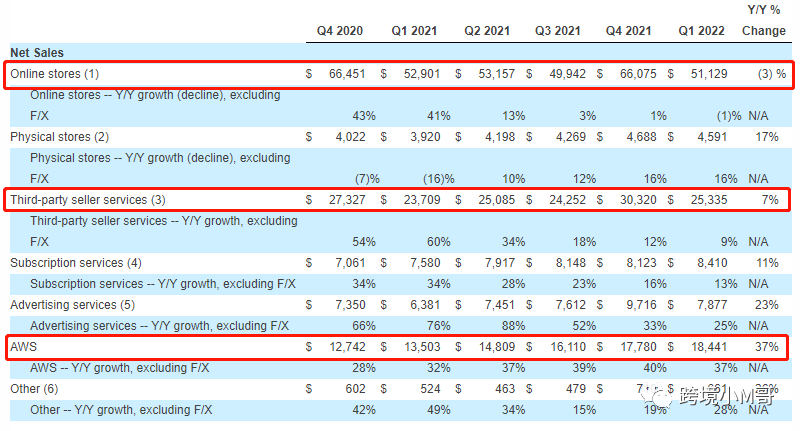Select the Y/Y % Change column header
800x431 pixels.
tap(763, 21)
